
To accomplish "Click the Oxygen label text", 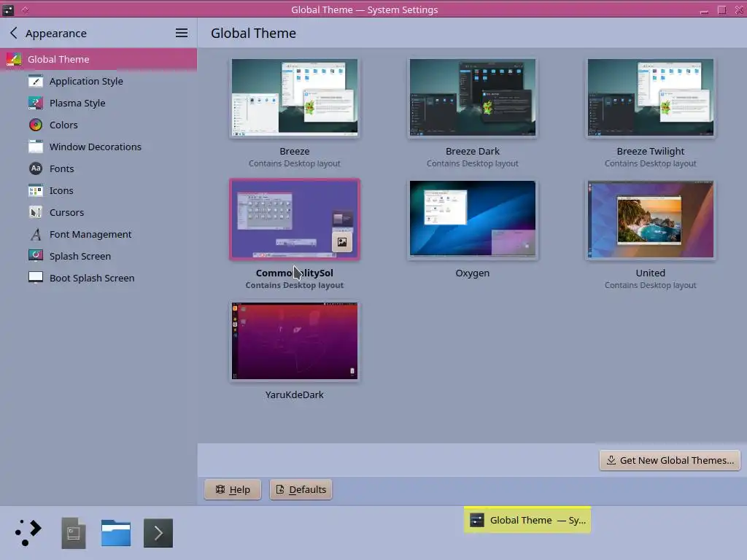I will tap(473, 273).
